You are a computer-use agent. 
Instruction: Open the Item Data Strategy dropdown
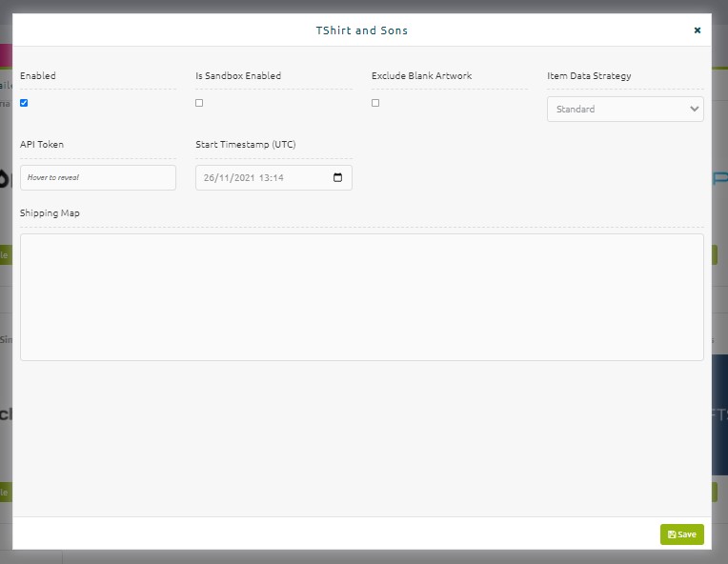(625, 110)
